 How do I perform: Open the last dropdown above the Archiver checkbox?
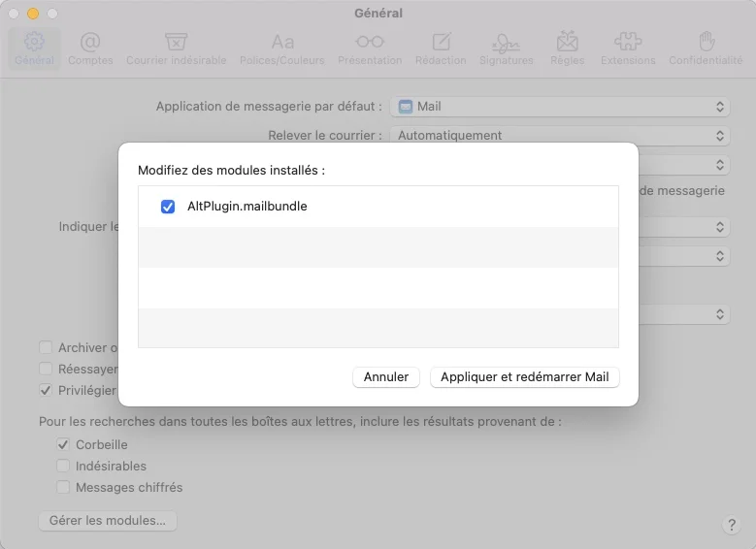coord(684,314)
